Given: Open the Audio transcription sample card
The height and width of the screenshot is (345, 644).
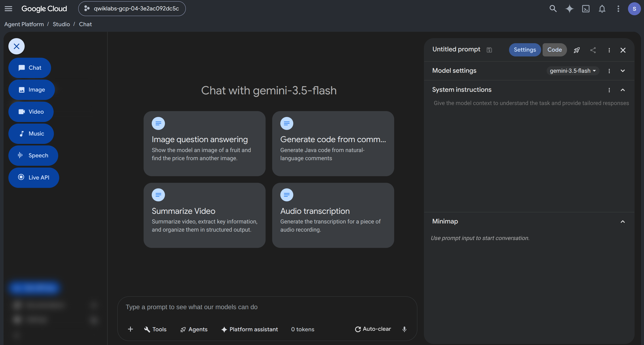Looking at the screenshot, I should [x=333, y=215].
